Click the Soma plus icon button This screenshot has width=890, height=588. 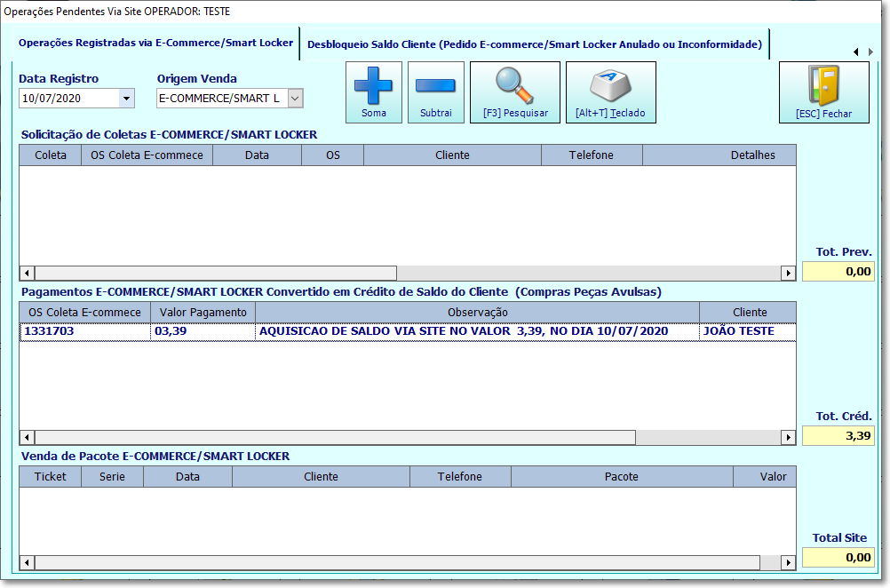[x=373, y=92]
